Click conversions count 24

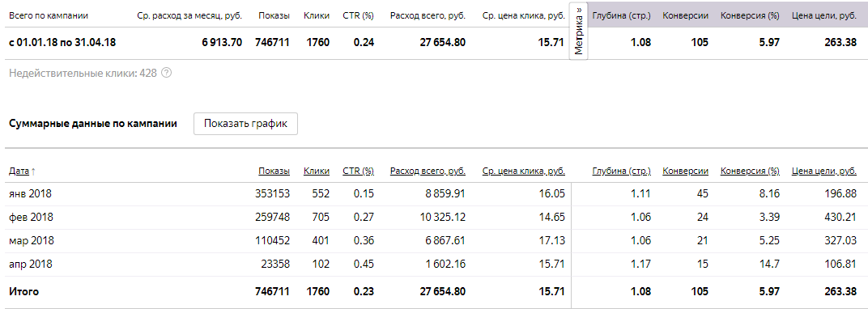coord(703,218)
